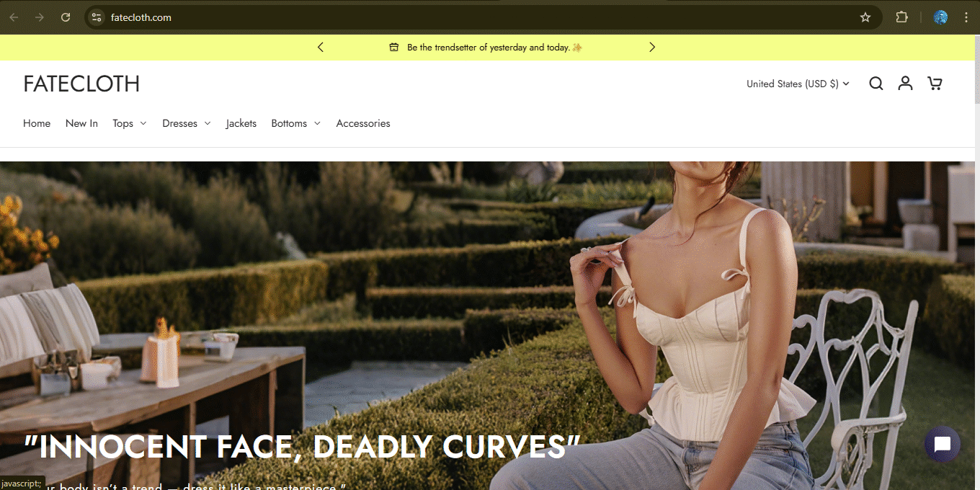
Task: Open the Chrome profile avatar
Action: 940,17
